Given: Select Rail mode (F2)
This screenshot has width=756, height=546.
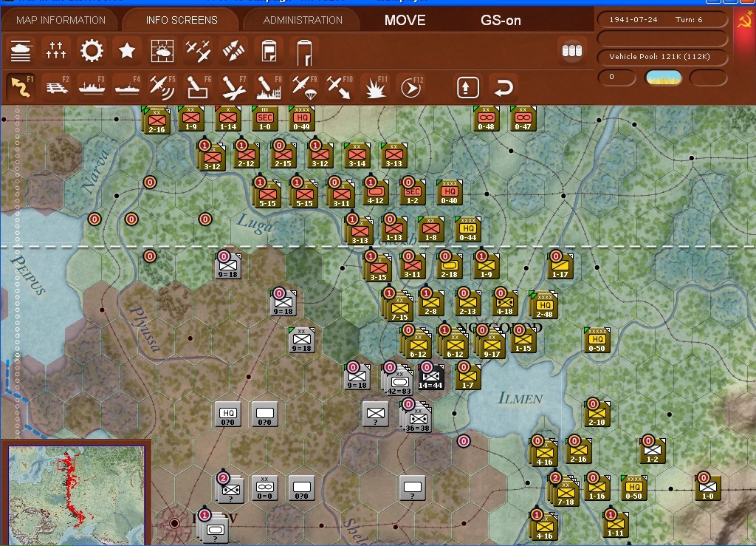Looking at the screenshot, I should (56, 87).
